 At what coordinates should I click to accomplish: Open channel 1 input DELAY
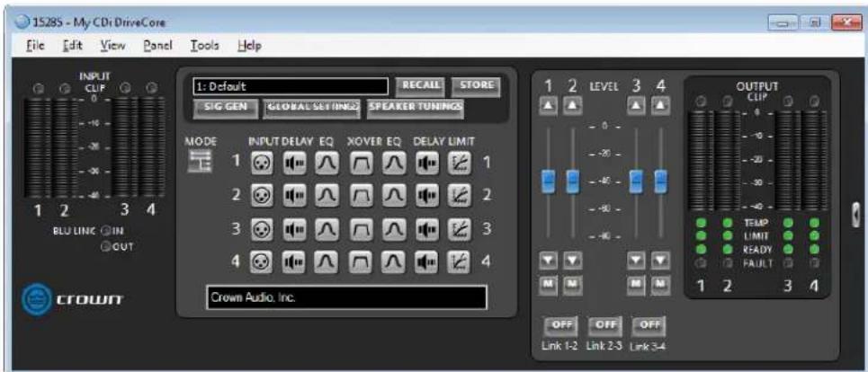(x=294, y=163)
